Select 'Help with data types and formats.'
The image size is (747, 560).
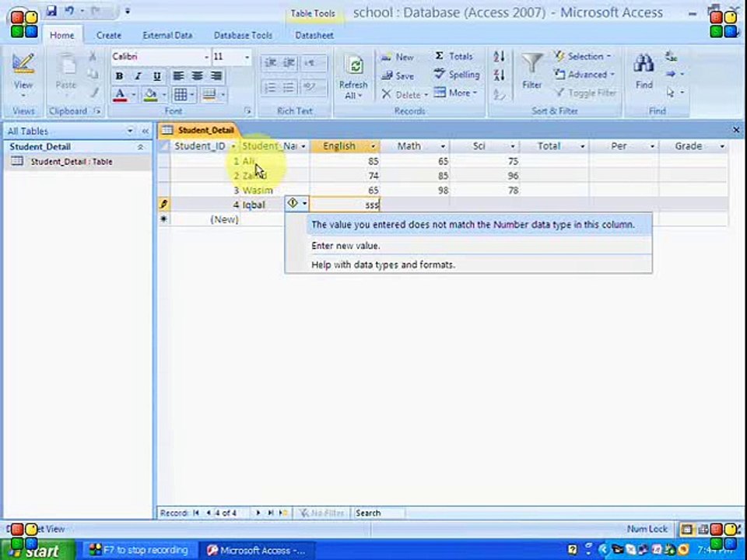click(383, 264)
